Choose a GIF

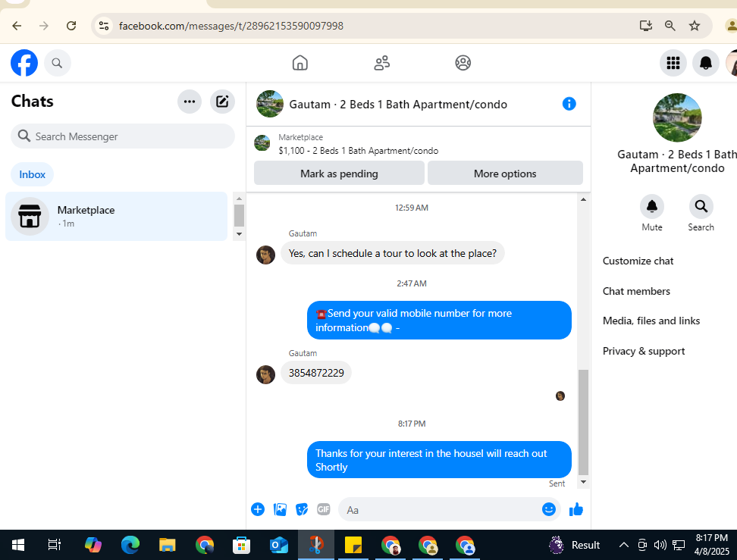[323, 509]
